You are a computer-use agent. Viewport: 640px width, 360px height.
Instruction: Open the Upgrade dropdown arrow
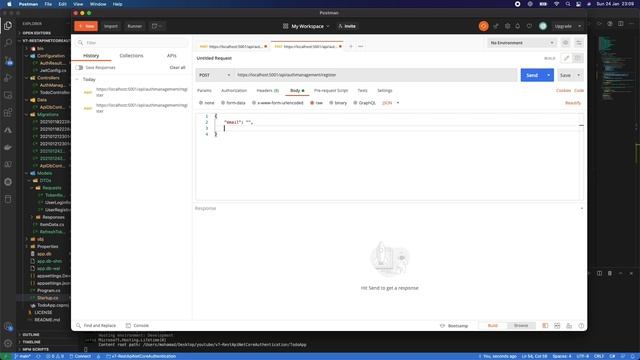click(579, 26)
